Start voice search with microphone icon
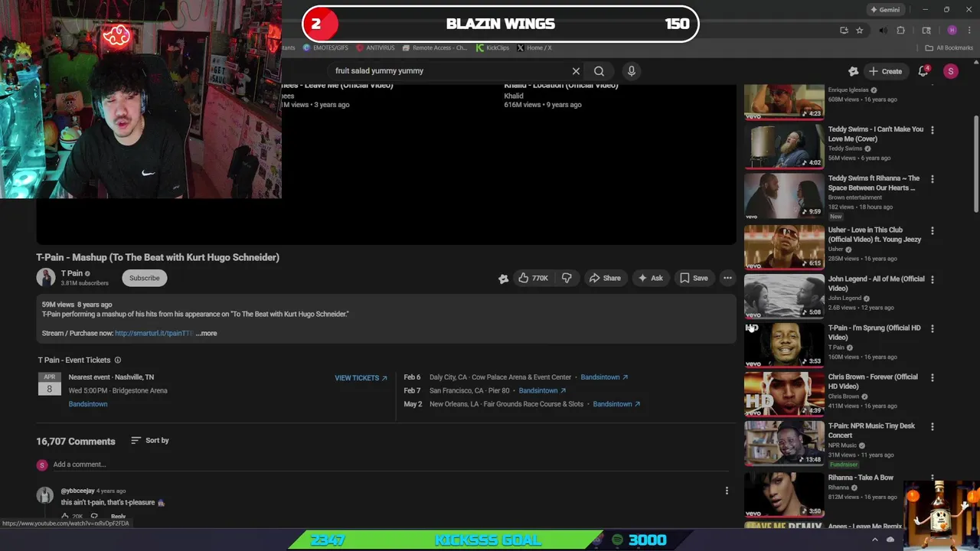Image resolution: width=980 pixels, height=551 pixels. (631, 71)
